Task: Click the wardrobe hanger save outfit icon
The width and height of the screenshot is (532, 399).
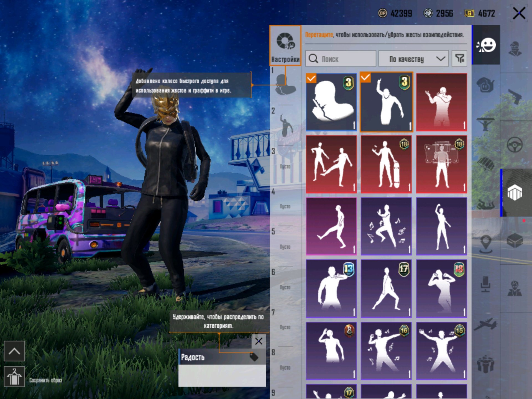Action: [x=14, y=377]
